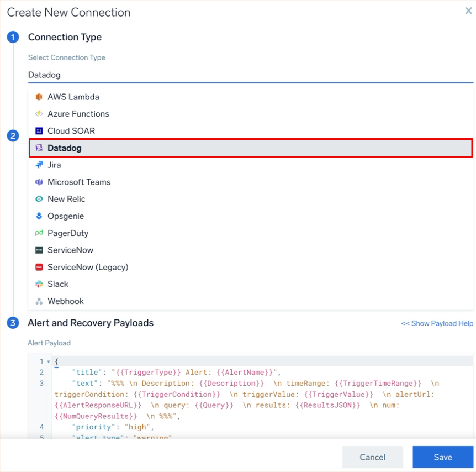Click the Cloud SOAR icon
Screen dimensions: 476x472
click(x=39, y=131)
